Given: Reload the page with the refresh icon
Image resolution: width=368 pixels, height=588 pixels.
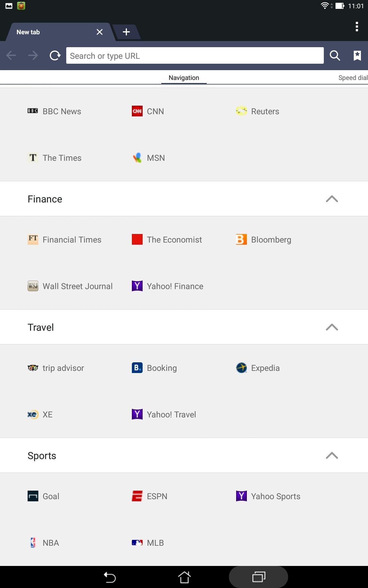Looking at the screenshot, I should point(55,56).
